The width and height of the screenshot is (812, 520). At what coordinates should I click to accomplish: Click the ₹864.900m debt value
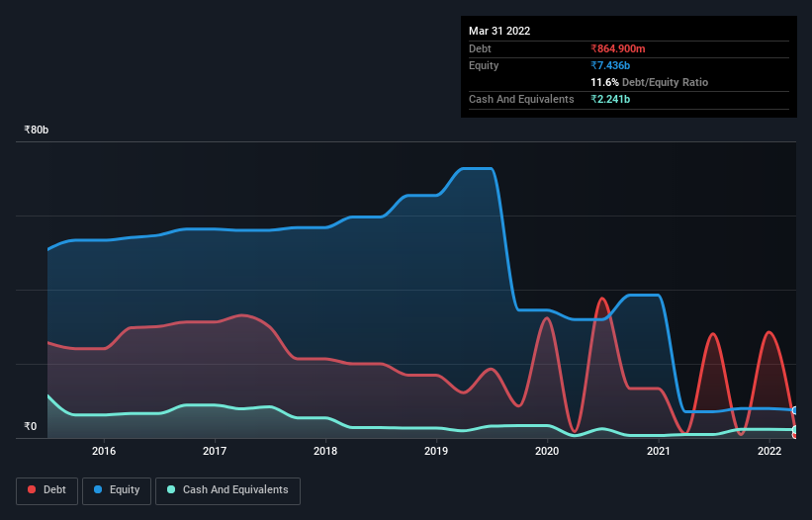pos(618,48)
